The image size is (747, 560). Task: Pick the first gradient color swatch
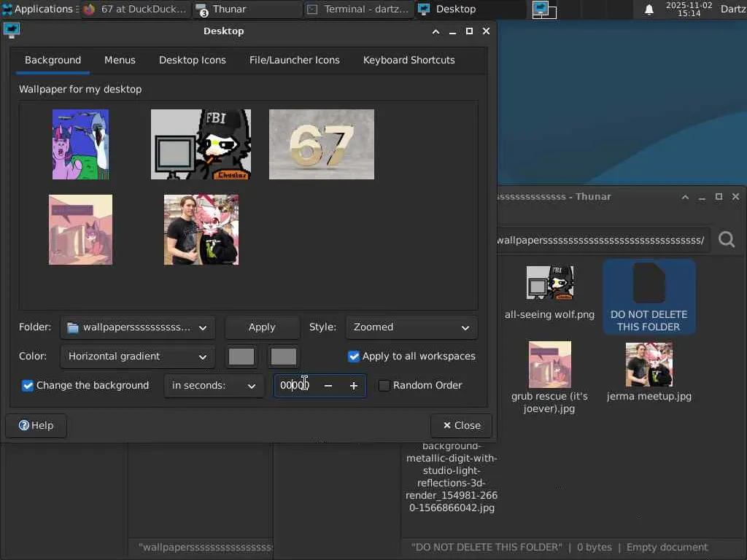241,357
